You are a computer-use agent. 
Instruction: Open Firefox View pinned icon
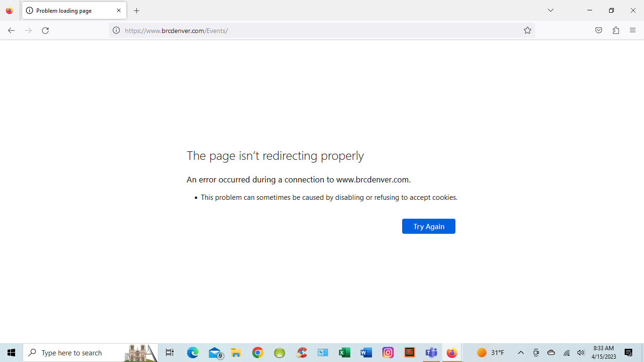coord(9,10)
